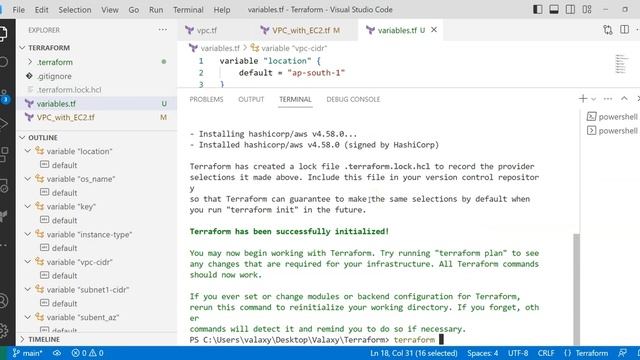Click the synchronize changes cloud icon
Image resolution: width=640 pixels, height=360 pixels.
pos(57,353)
